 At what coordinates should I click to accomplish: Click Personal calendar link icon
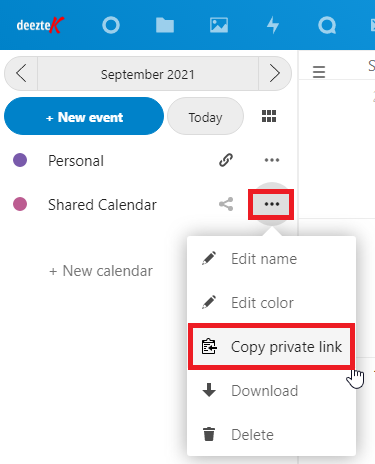tap(226, 160)
